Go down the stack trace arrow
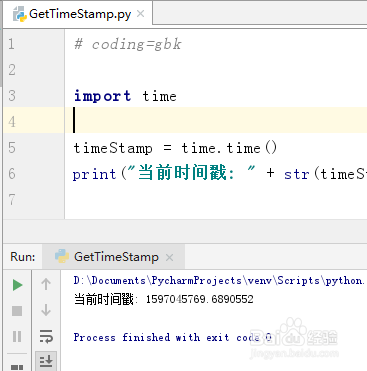The height and width of the screenshot is (371, 367). click(x=46, y=310)
